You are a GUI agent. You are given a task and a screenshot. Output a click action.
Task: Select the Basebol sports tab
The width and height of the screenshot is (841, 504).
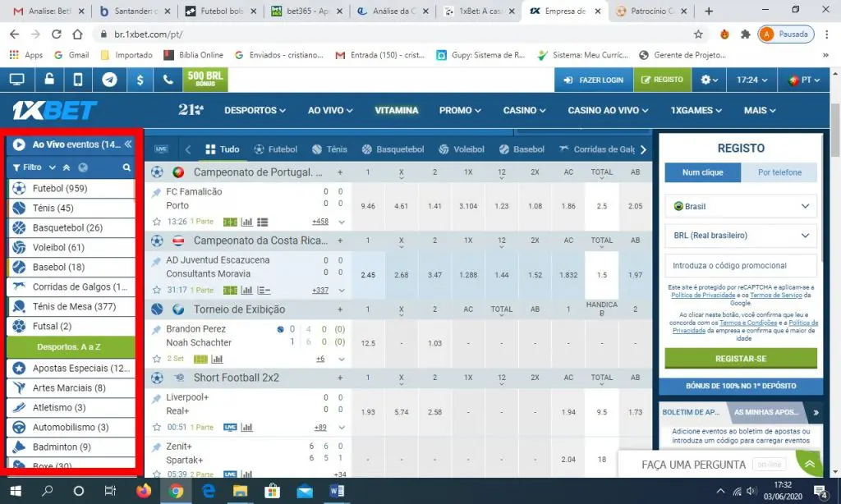pos(522,149)
